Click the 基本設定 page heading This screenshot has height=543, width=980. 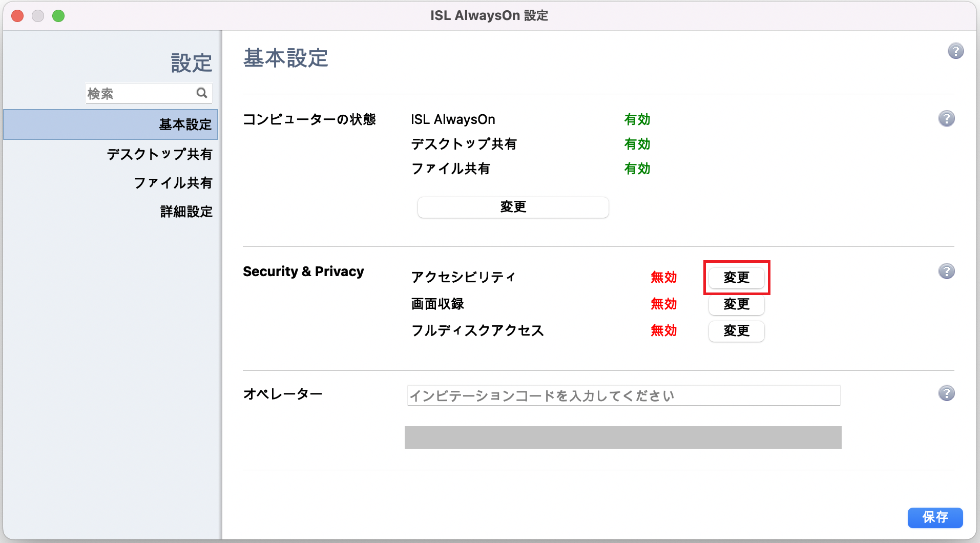pyautogui.click(x=285, y=58)
